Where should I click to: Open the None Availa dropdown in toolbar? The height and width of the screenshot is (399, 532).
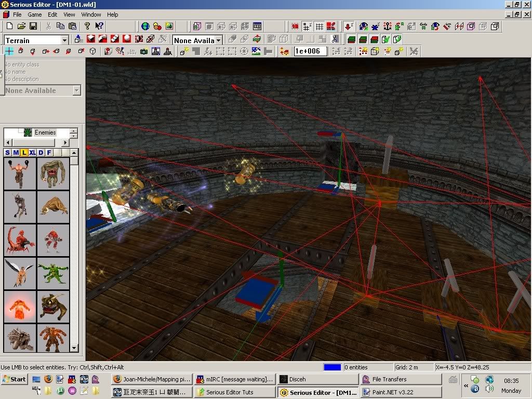(x=219, y=40)
